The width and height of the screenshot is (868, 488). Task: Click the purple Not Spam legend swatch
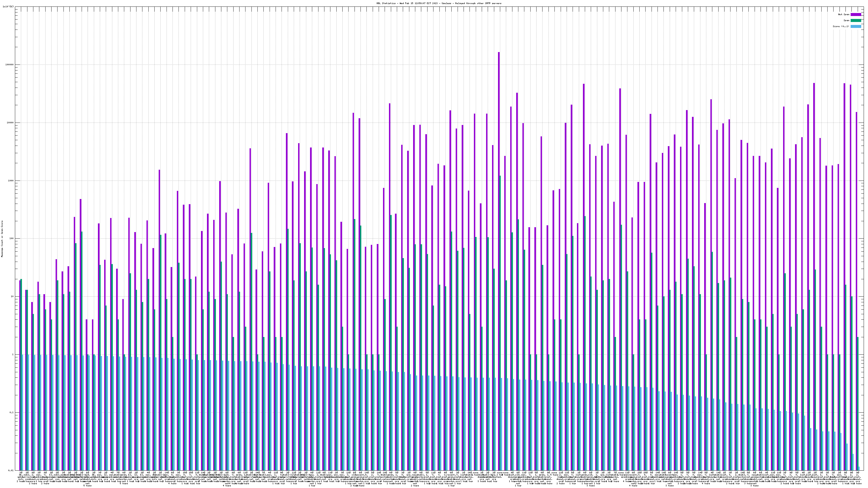pos(856,14)
